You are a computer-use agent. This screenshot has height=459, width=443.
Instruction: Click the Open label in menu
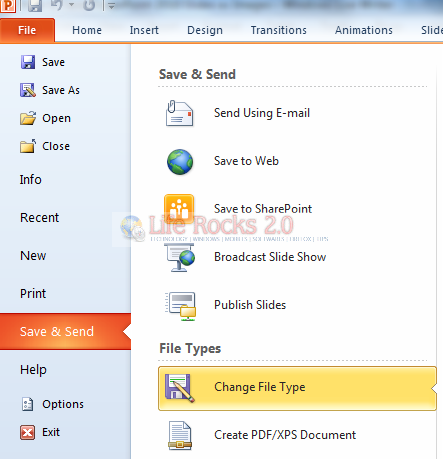click(56, 118)
